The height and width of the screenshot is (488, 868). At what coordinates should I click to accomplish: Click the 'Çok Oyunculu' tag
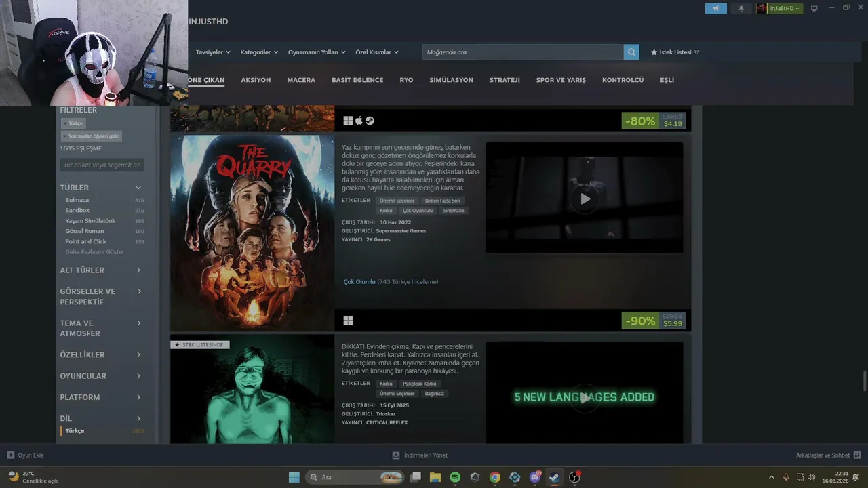point(417,211)
